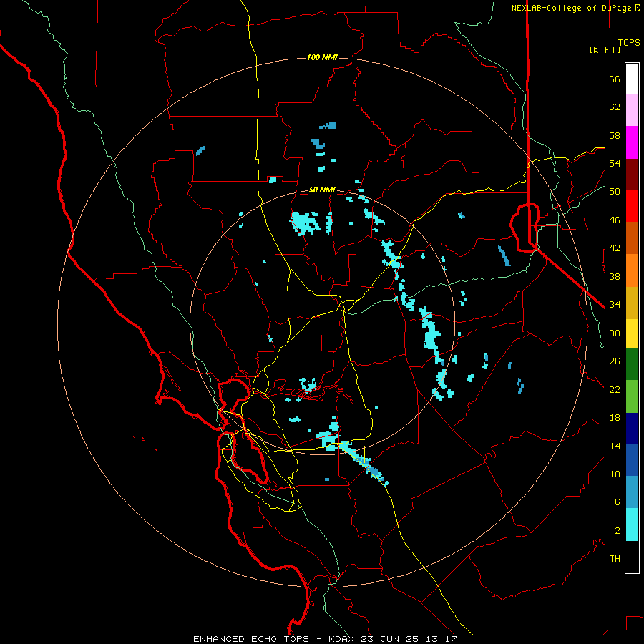
Task: Click the 13:17 timestamp
Action: click(x=442, y=639)
